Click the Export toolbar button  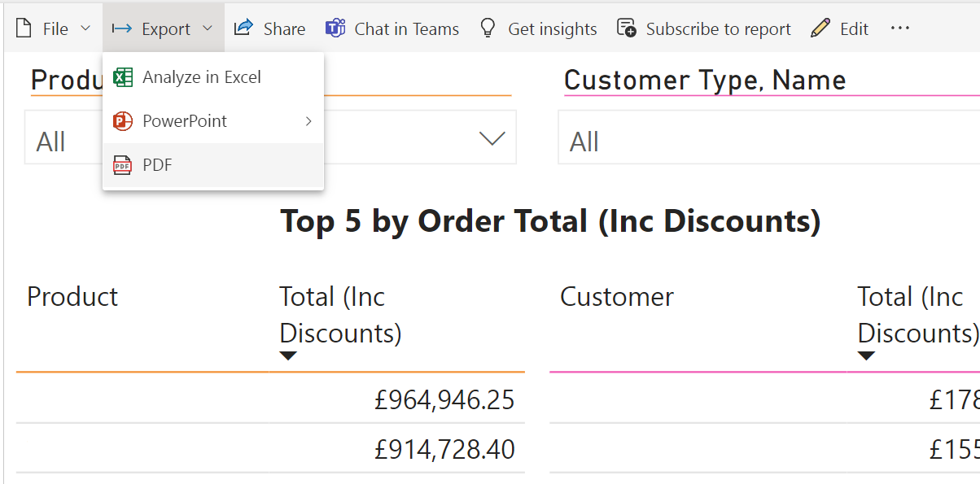163,29
